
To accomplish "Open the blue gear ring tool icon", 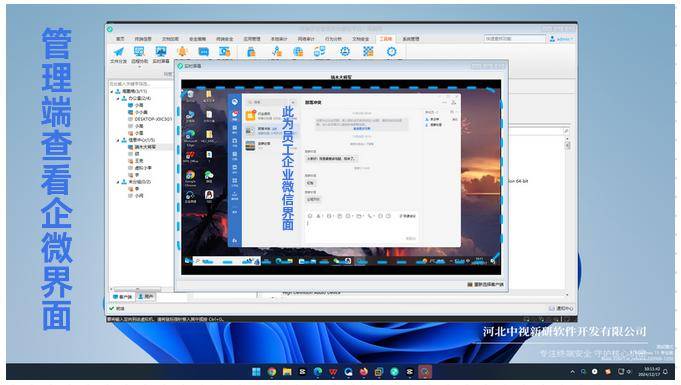I will (x=392, y=52).
